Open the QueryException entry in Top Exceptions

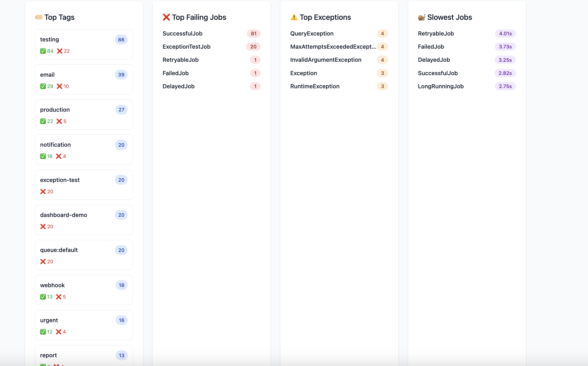(x=312, y=33)
